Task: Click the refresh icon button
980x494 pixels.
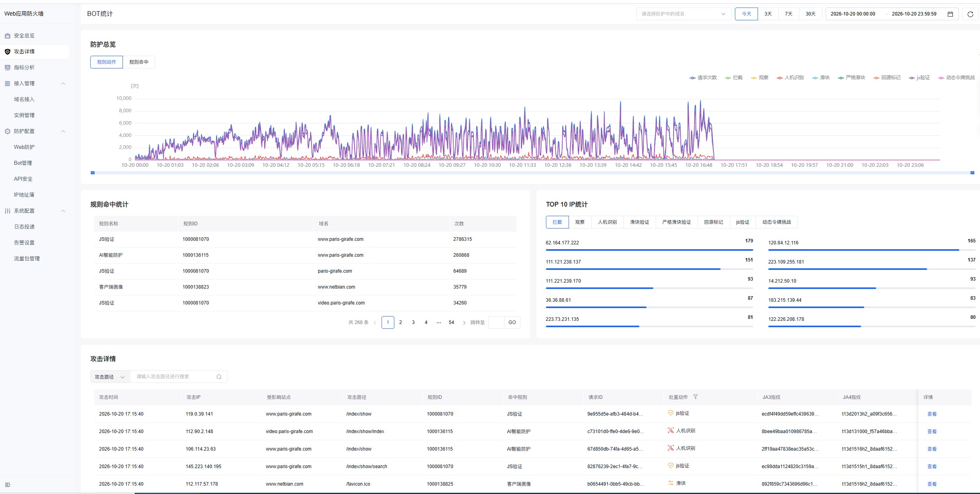Action: point(970,14)
